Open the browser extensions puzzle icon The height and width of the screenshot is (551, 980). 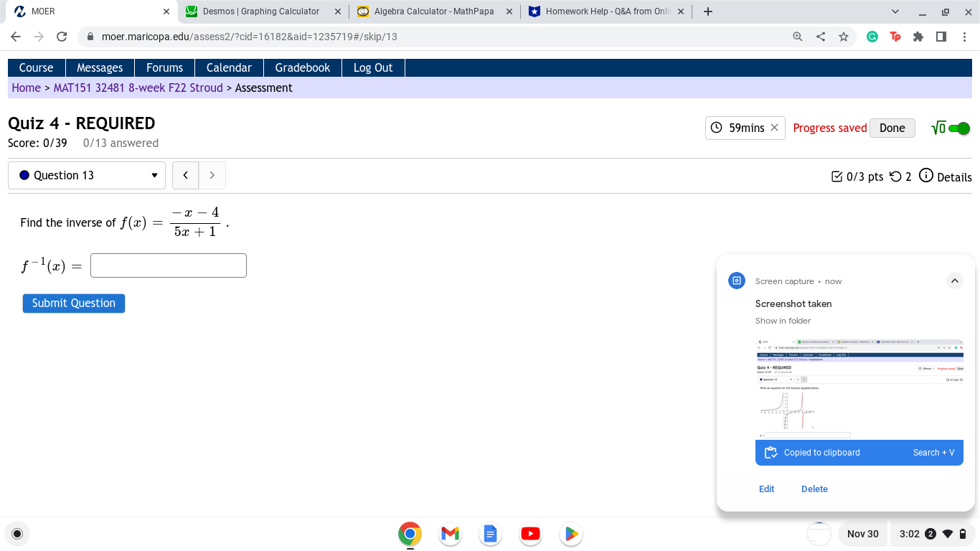pos(919,36)
